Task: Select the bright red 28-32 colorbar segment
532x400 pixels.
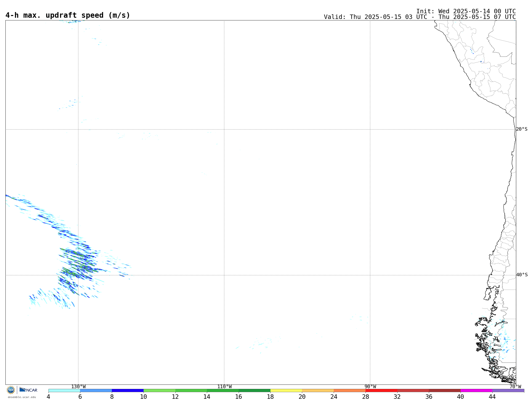Action: tap(381, 391)
